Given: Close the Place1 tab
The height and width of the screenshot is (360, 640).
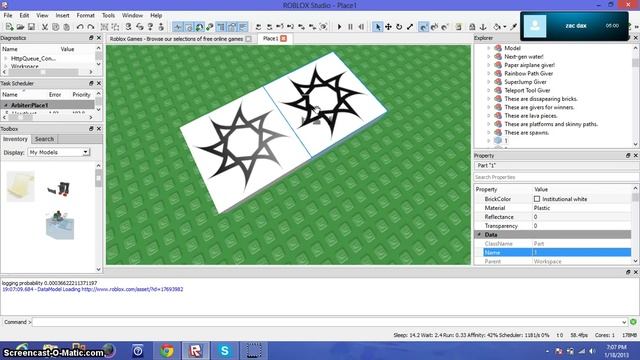Looking at the screenshot, I should pyautogui.click(x=283, y=38).
